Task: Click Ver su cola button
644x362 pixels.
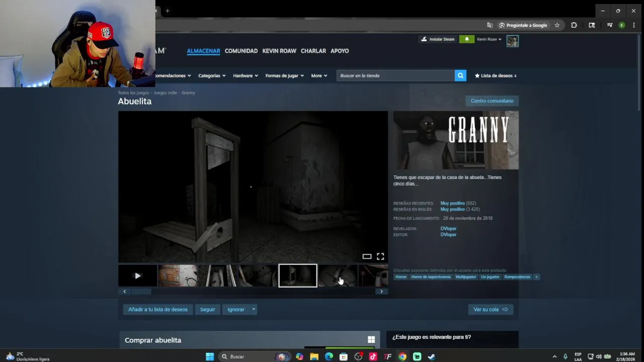Action: pos(491,309)
